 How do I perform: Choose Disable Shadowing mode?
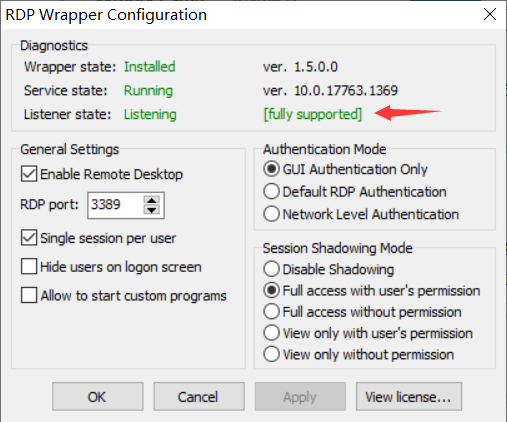point(271,269)
